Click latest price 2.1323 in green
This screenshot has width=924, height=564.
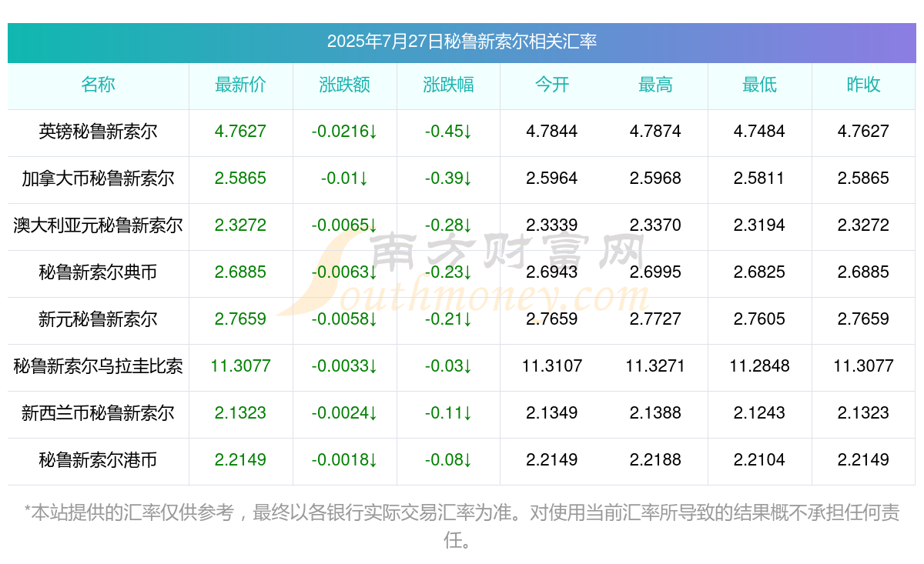[240, 413]
